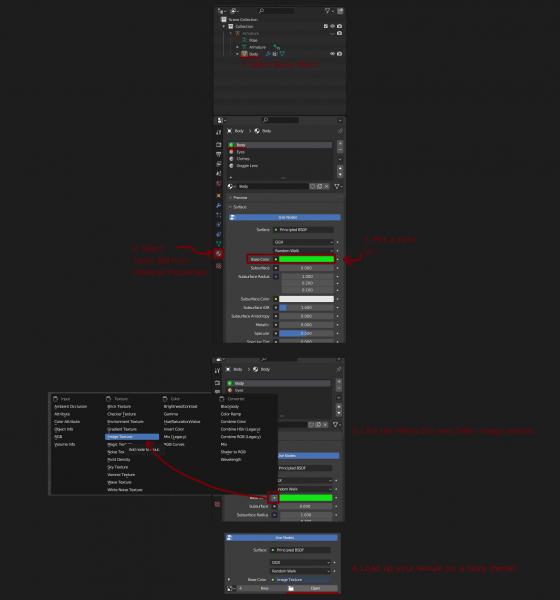Click the yellow dot beside Subsurface Color
560x600 pixels.
(x=276, y=299)
